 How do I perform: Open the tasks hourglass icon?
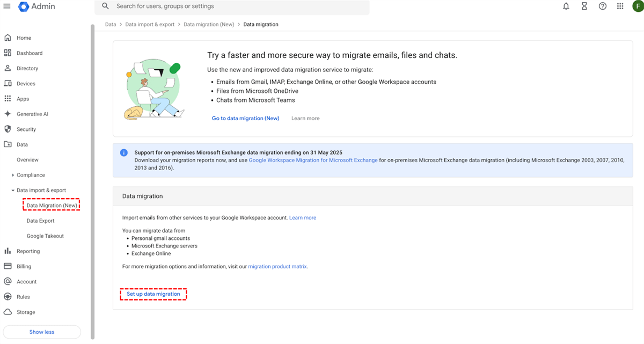point(584,6)
